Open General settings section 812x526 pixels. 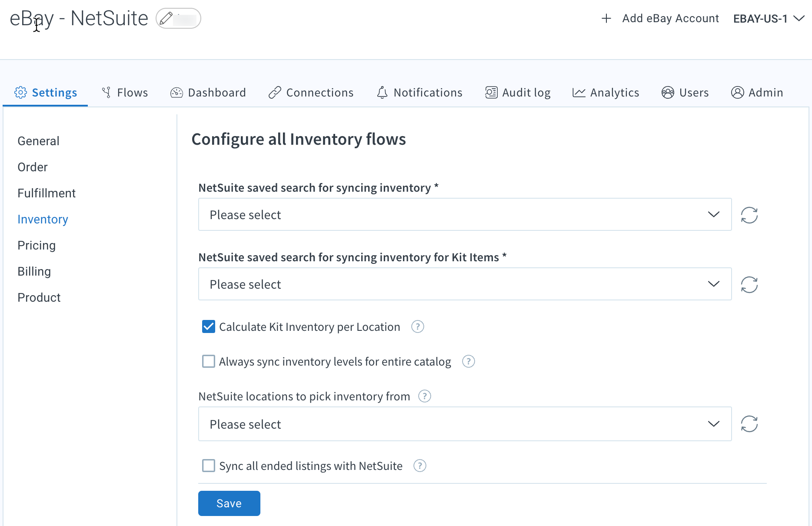38,141
